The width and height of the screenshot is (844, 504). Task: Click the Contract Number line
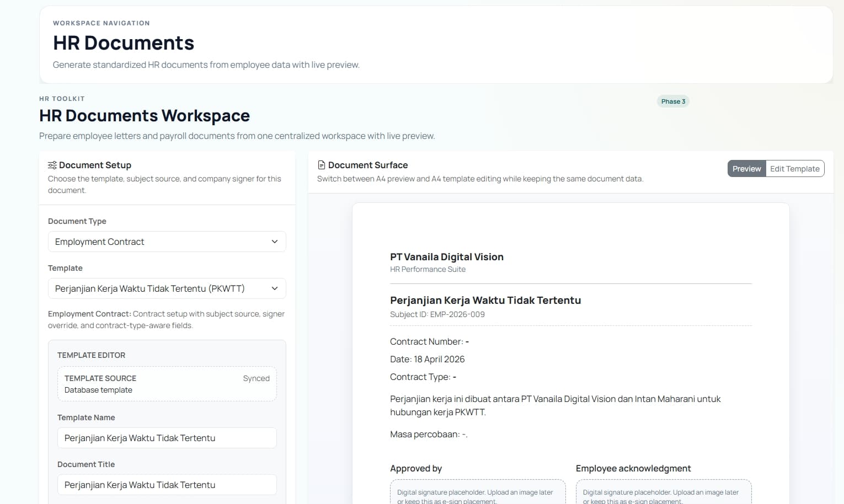(429, 342)
